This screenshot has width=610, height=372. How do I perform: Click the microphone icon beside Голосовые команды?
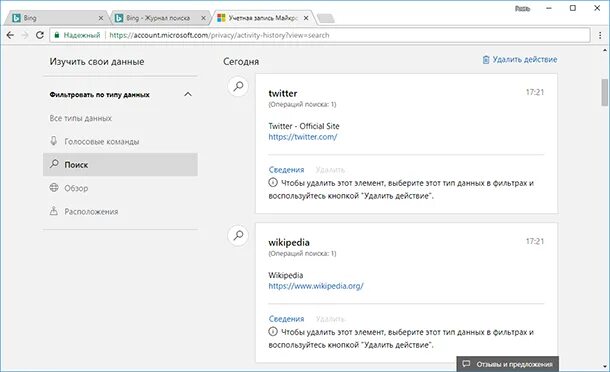coord(54,141)
